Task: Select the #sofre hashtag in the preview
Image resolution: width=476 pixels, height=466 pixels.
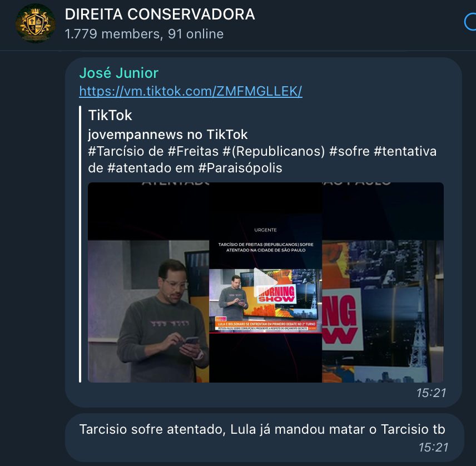Action: coord(349,151)
